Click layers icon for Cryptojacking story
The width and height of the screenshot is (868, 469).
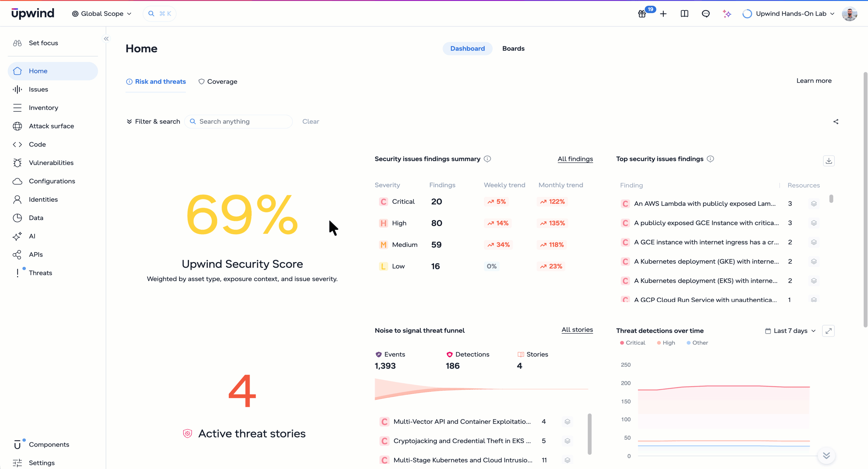567,441
